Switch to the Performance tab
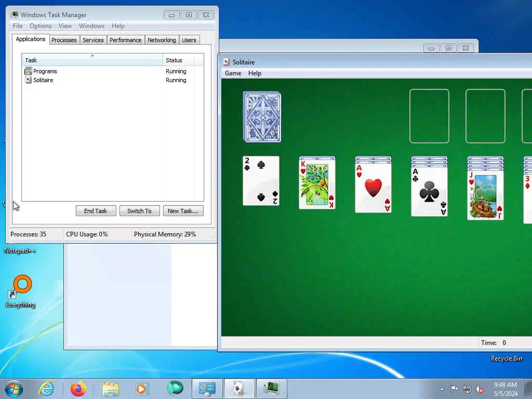Screen dimensions: 532x399 (126, 40)
